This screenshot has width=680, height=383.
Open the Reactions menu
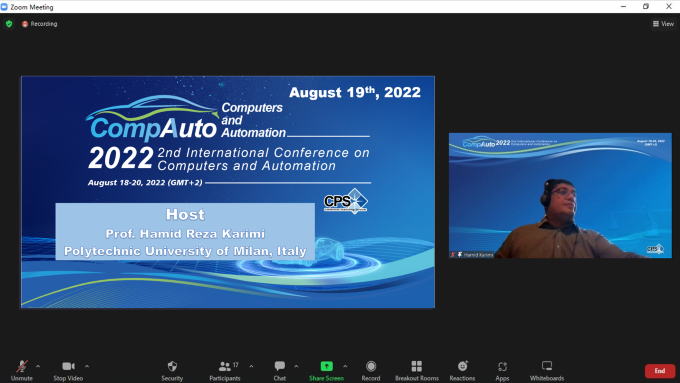tap(462, 370)
